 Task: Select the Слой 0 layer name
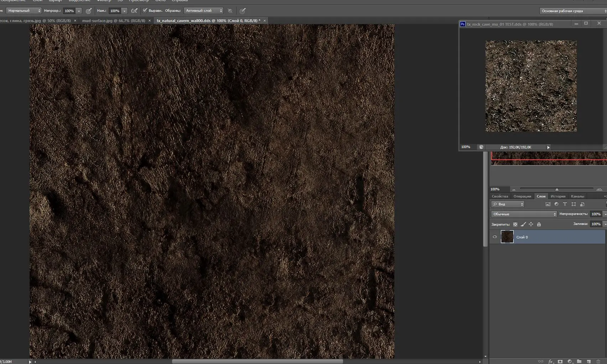(x=522, y=237)
